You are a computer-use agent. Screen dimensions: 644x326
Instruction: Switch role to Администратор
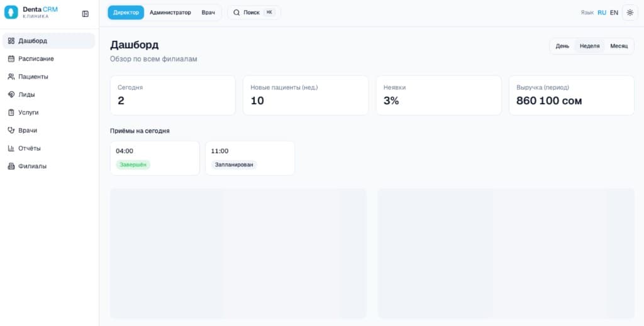coord(170,13)
